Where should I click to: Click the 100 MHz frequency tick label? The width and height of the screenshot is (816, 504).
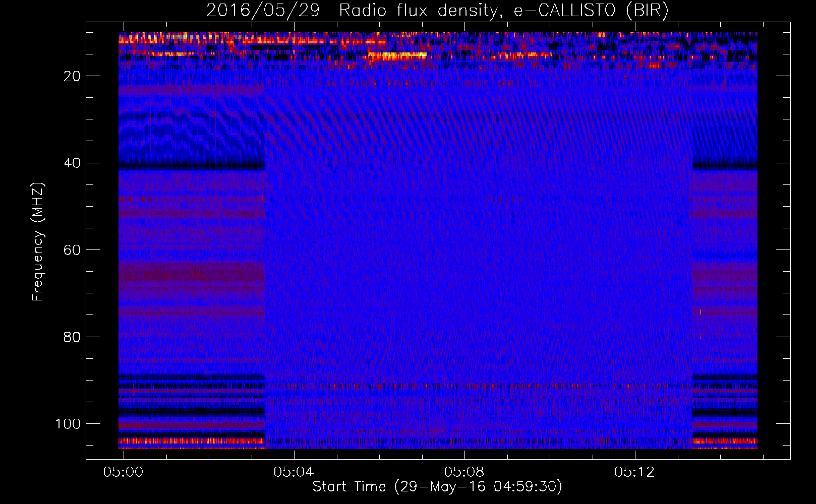[68, 424]
